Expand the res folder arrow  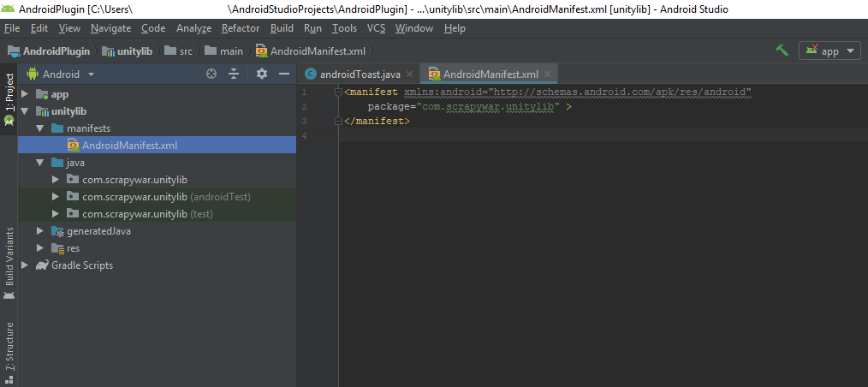[x=40, y=248]
